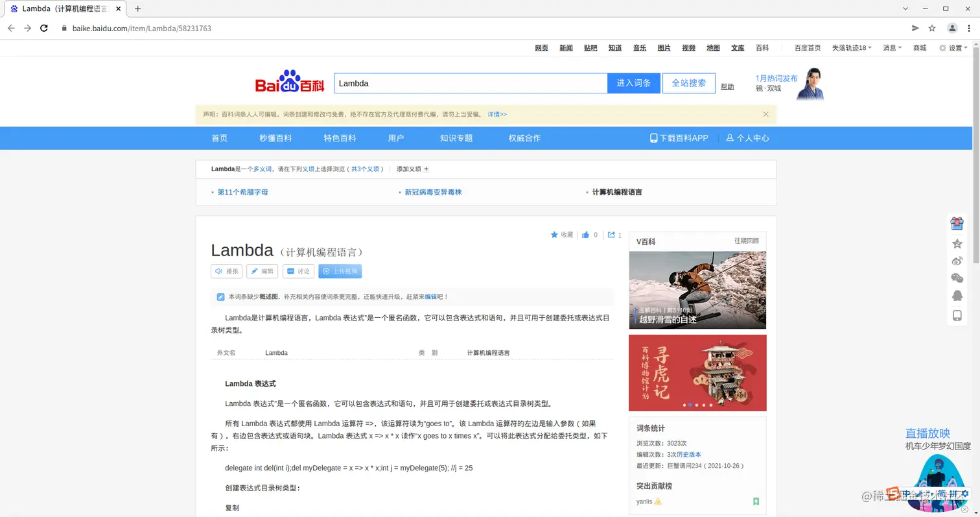The image size is (980, 517).
Task: Reload the page with the refresh icon
Action: pos(44,29)
